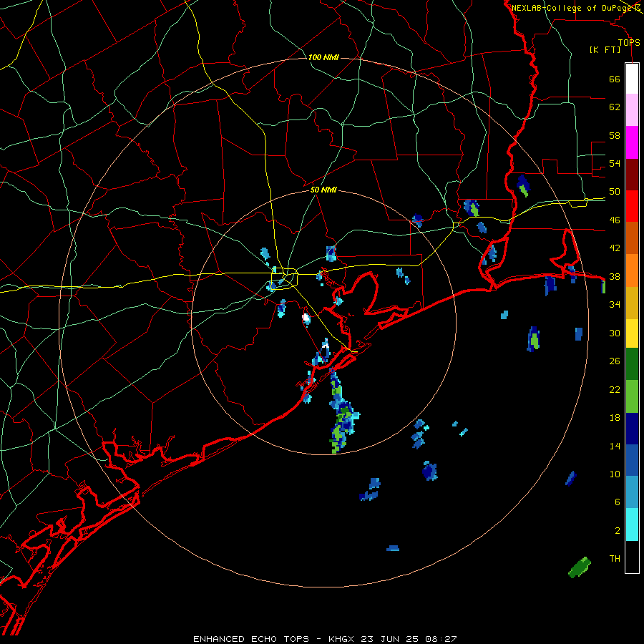Click the cyan swatch between 6 and 2
The width and height of the screenshot is (644, 644).
[x=632, y=525]
